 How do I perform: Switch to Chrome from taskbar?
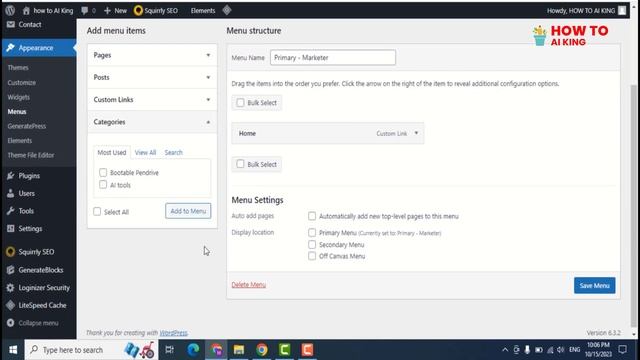[x=262, y=350]
